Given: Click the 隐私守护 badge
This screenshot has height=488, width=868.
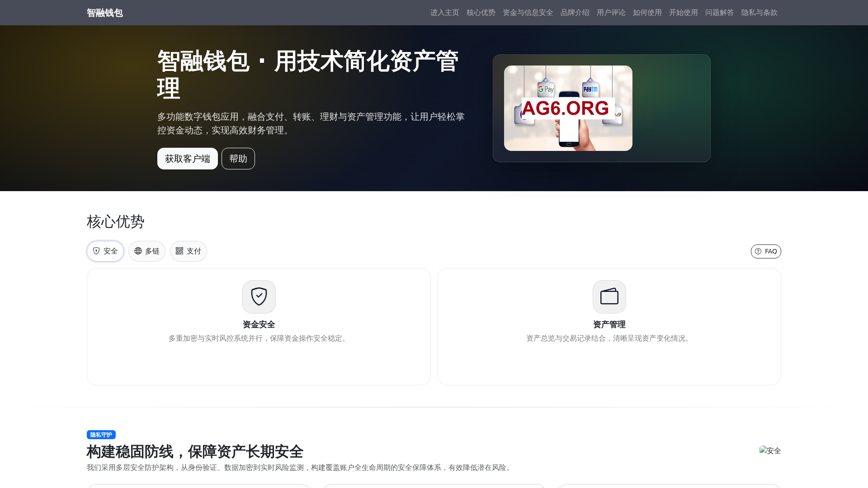Looking at the screenshot, I should point(101,435).
